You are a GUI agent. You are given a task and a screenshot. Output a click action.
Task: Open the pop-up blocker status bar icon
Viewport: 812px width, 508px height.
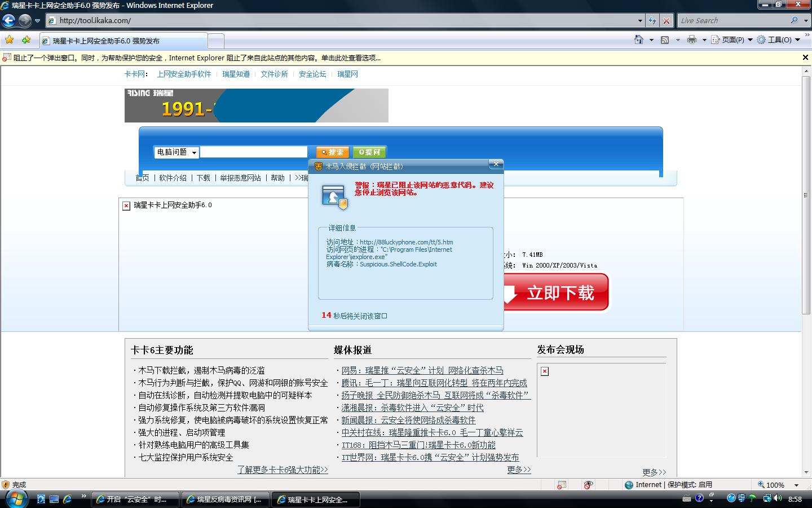pyautogui.click(x=562, y=485)
